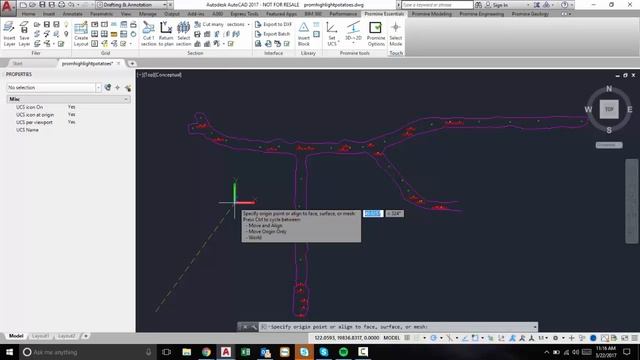This screenshot has width=640, height=360.
Task: Click the customize wrench on command line
Action: pos(253,327)
